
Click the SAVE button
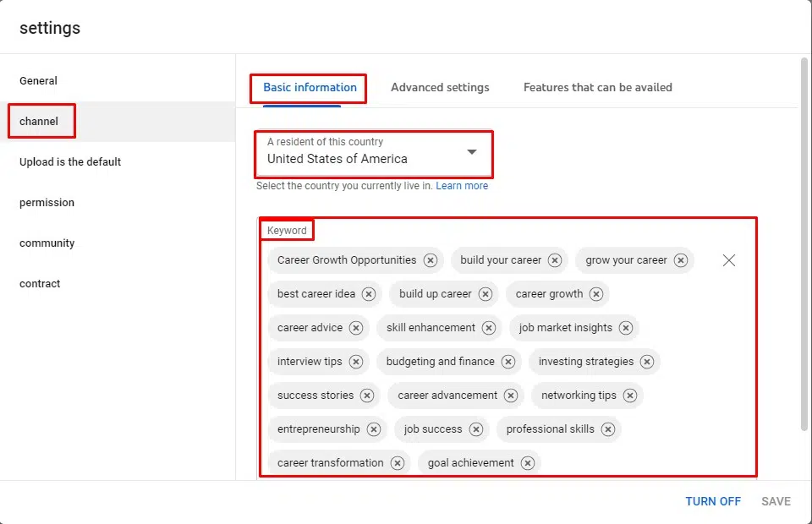[x=776, y=501]
